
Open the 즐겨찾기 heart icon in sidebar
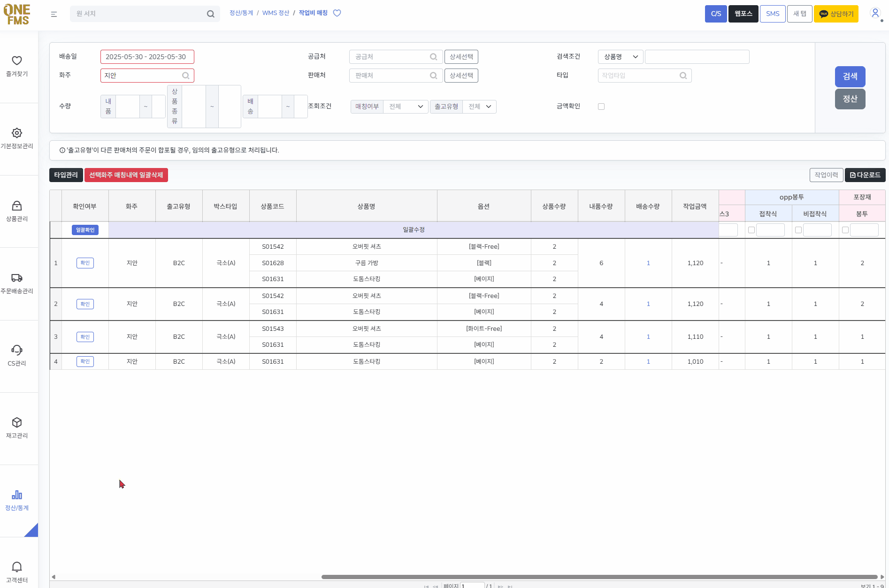(17, 61)
